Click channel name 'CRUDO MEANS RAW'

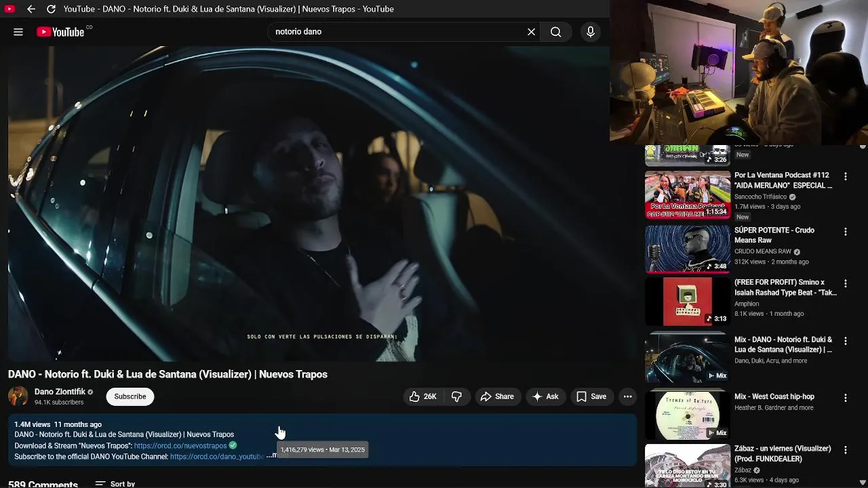pos(763,252)
